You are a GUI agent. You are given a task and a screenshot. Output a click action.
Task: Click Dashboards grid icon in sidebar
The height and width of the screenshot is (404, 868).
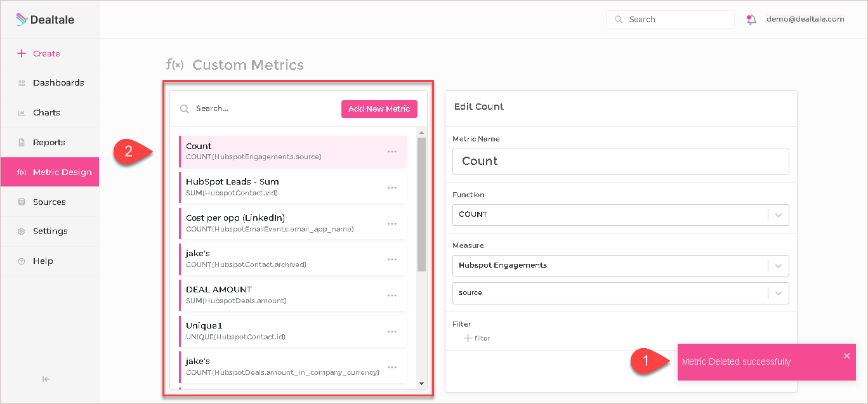tap(21, 83)
